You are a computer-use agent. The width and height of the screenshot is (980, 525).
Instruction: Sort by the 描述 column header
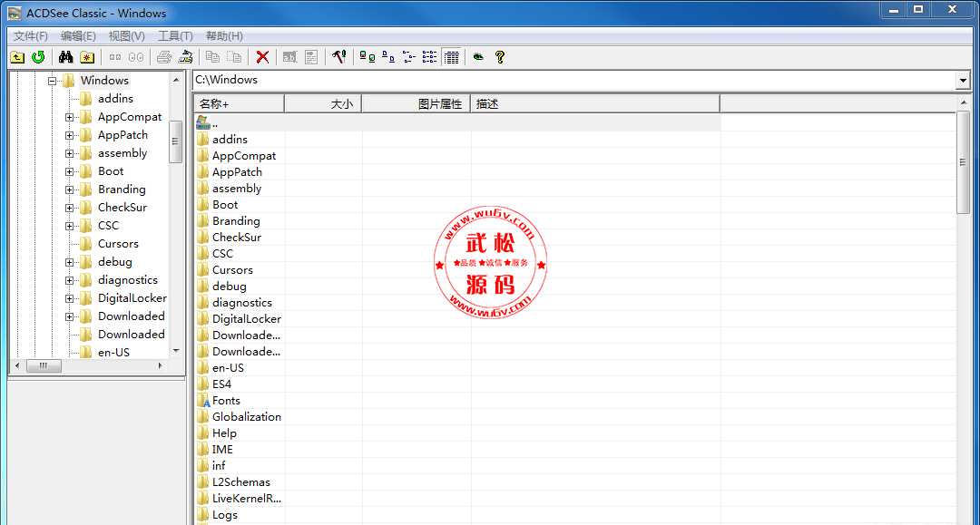click(x=595, y=103)
